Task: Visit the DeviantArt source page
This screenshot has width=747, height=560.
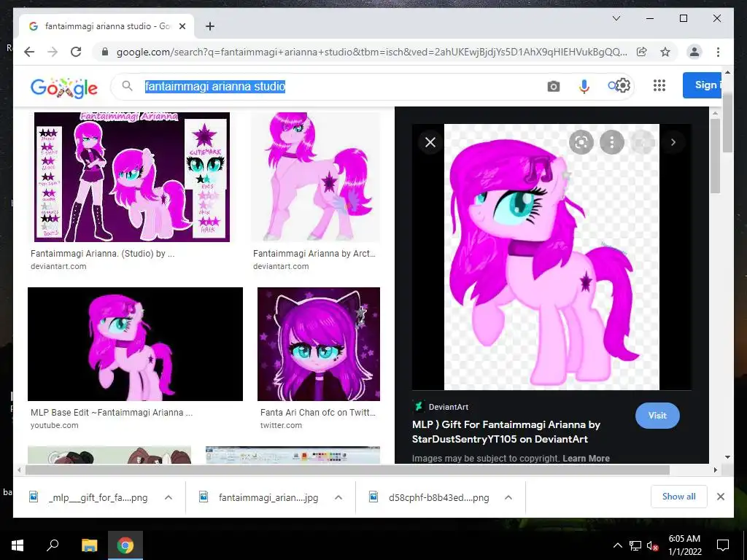Action: 657,415
